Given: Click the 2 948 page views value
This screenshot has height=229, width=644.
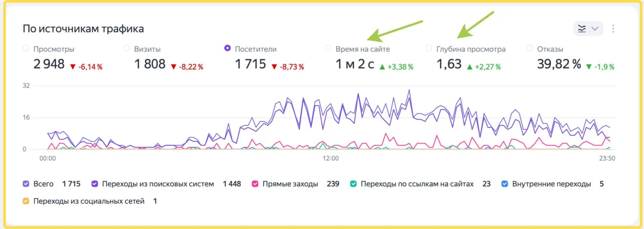Looking at the screenshot, I should 49,64.
